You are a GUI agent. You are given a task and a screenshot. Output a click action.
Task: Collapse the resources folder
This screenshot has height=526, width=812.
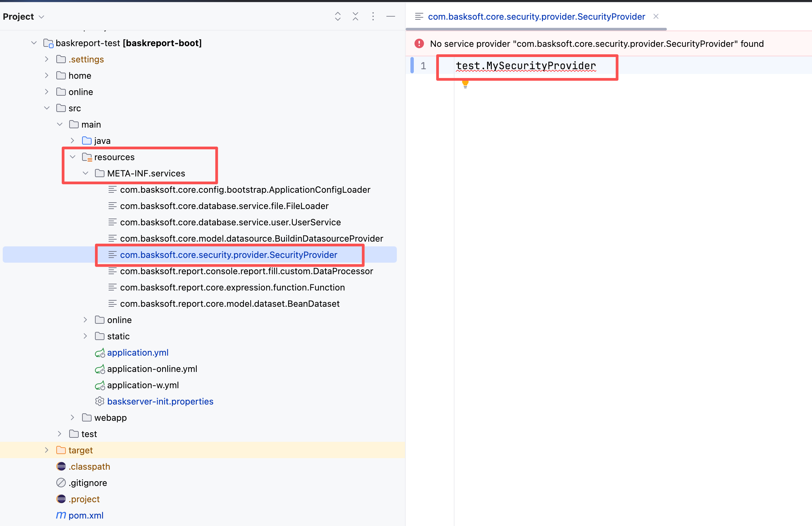point(72,157)
